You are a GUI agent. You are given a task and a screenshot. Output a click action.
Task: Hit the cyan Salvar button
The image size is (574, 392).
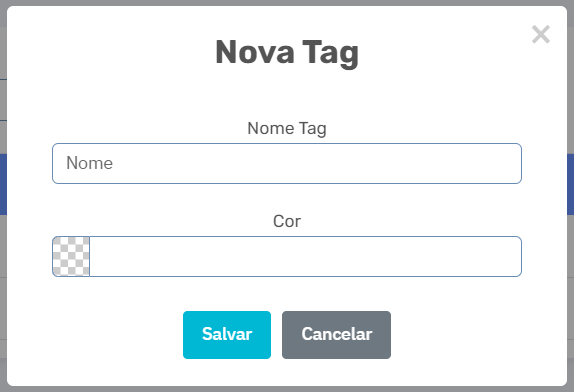tap(227, 335)
